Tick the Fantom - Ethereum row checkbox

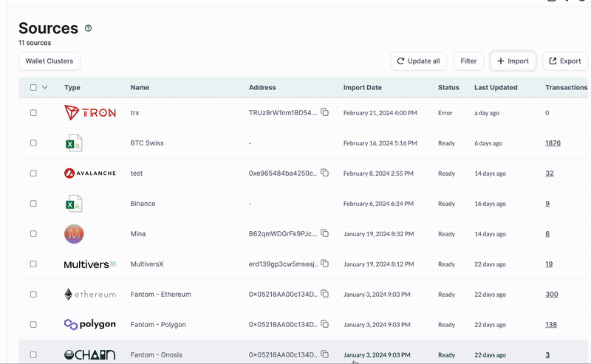tap(33, 294)
